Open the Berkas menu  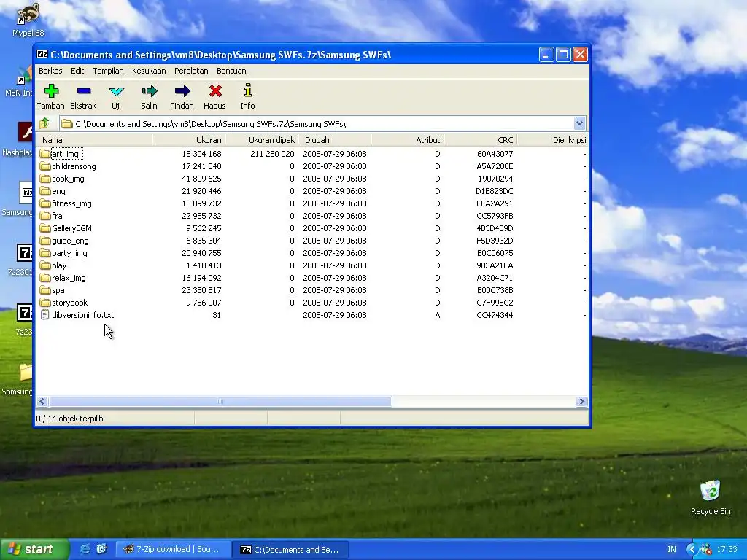point(50,71)
